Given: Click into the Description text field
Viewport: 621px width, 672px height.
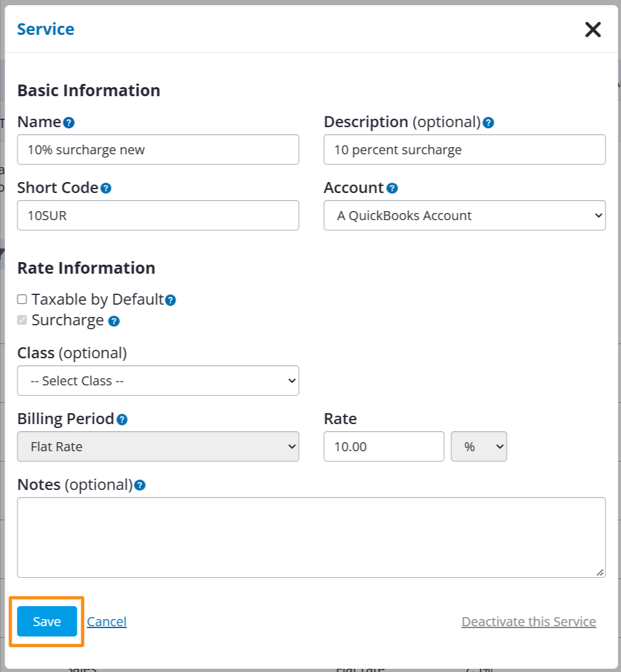Looking at the screenshot, I should 465,150.
